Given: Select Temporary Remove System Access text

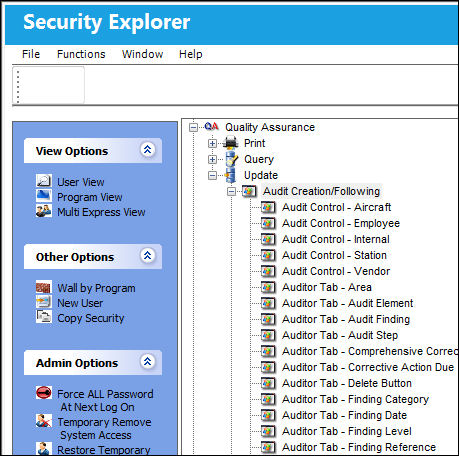Looking at the screenshot, I should point(104,428).
